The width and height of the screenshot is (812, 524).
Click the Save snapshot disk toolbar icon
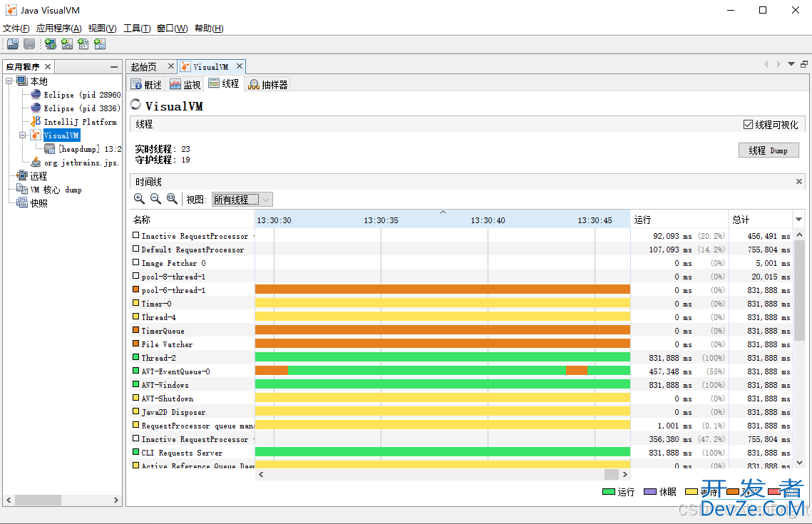(29, 44)
